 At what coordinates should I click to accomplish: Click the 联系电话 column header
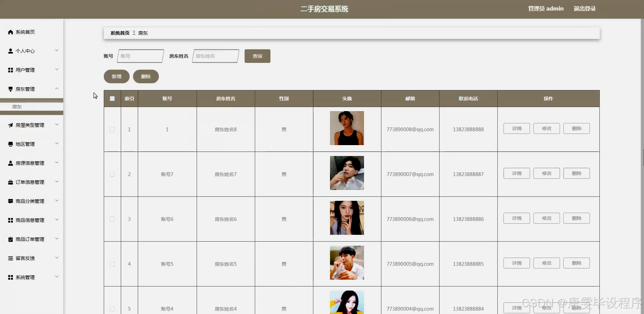coord(468,99)
